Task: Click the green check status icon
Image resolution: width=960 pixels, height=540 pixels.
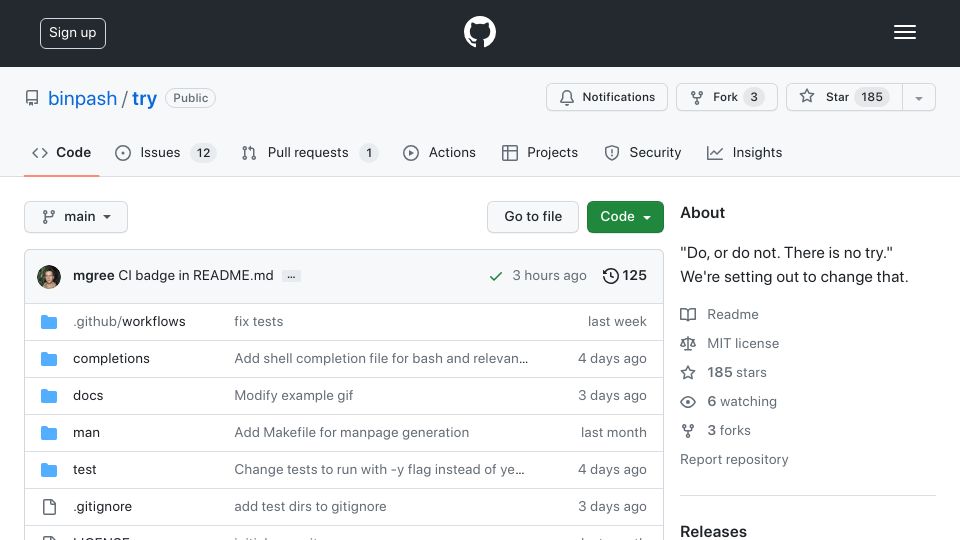Action: point(496,276)
